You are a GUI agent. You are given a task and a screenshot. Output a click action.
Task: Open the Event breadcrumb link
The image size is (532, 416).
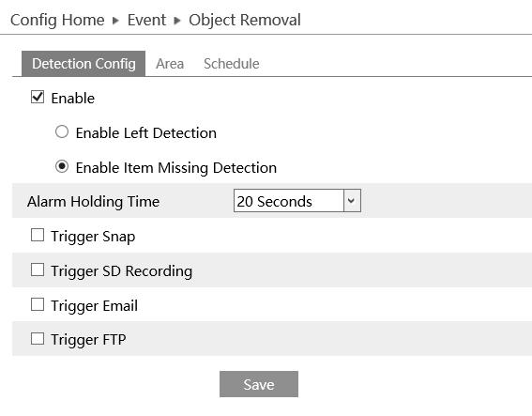[146, 20]
